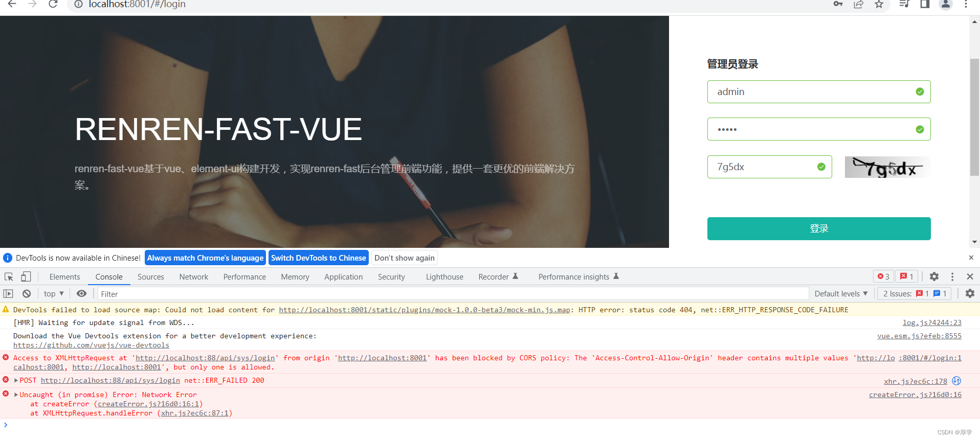Screen dimensions: 980x440
Task: Open the Default levels dropdown
Action: [841, 293]
